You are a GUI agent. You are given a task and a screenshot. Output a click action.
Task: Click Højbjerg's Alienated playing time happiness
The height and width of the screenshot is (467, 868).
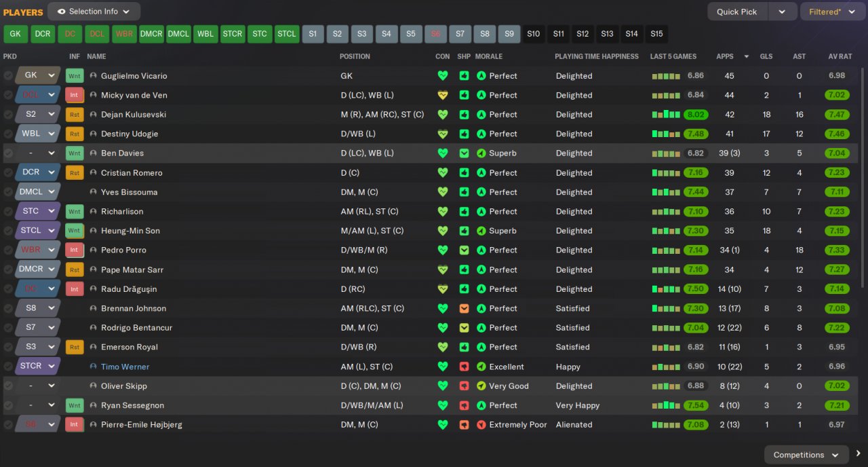[x=574, y=425]
